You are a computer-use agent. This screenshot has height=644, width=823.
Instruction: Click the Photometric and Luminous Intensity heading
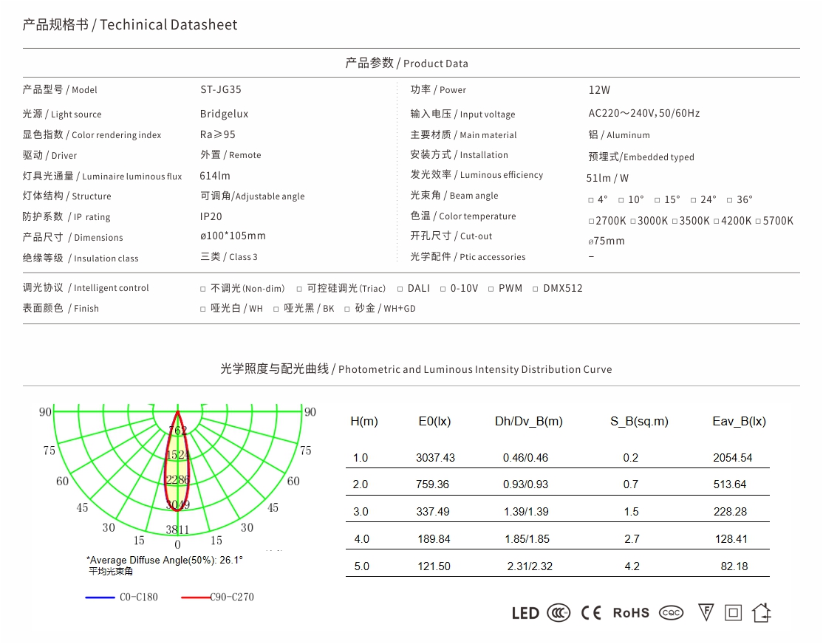pyautogui.click(x=416, y=369)
